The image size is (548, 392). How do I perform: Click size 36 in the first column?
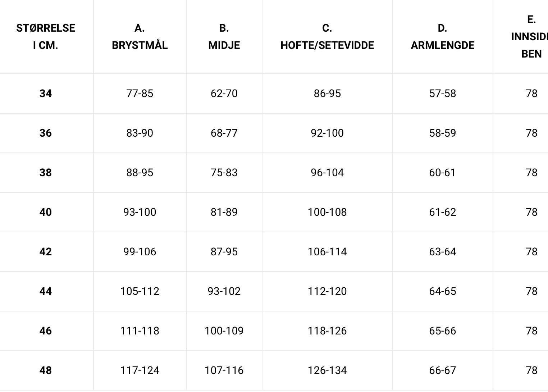46,133
